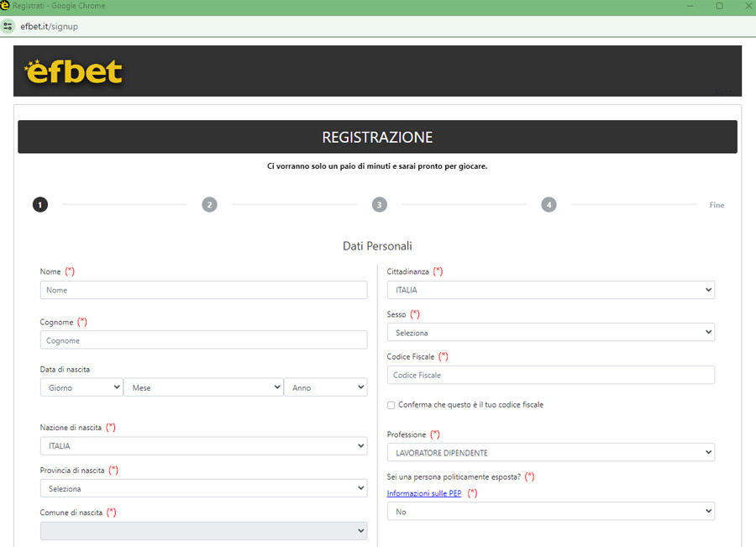Click the efbet favicon in title bar

[5, 5]
